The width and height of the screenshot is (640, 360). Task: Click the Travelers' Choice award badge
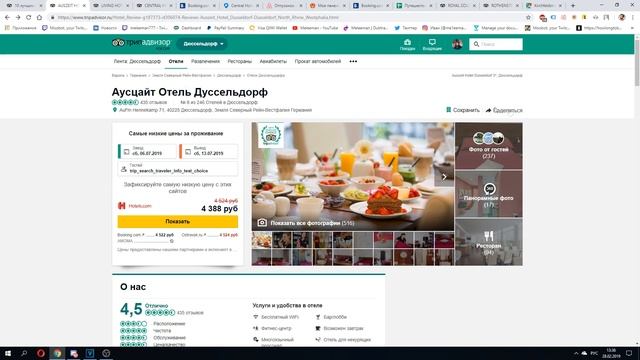[271, 135]
